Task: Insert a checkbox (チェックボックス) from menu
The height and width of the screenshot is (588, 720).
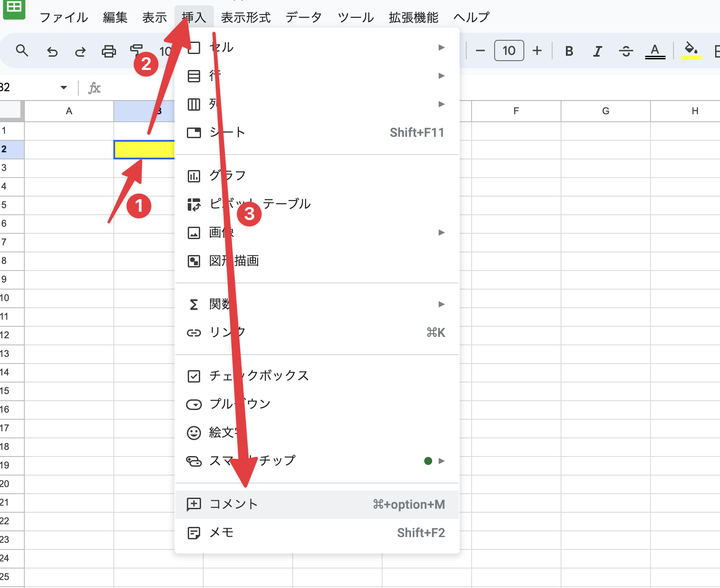Action: tap(259, 376)
